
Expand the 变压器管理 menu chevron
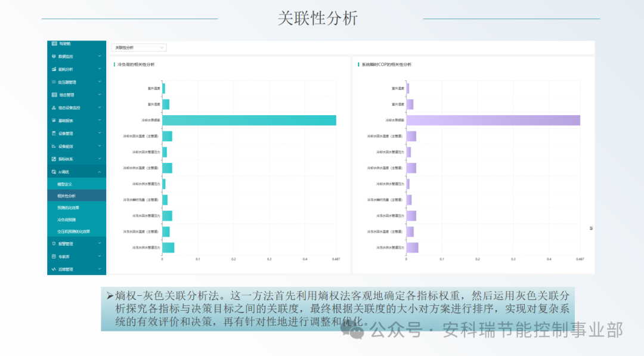pos(100,82)
